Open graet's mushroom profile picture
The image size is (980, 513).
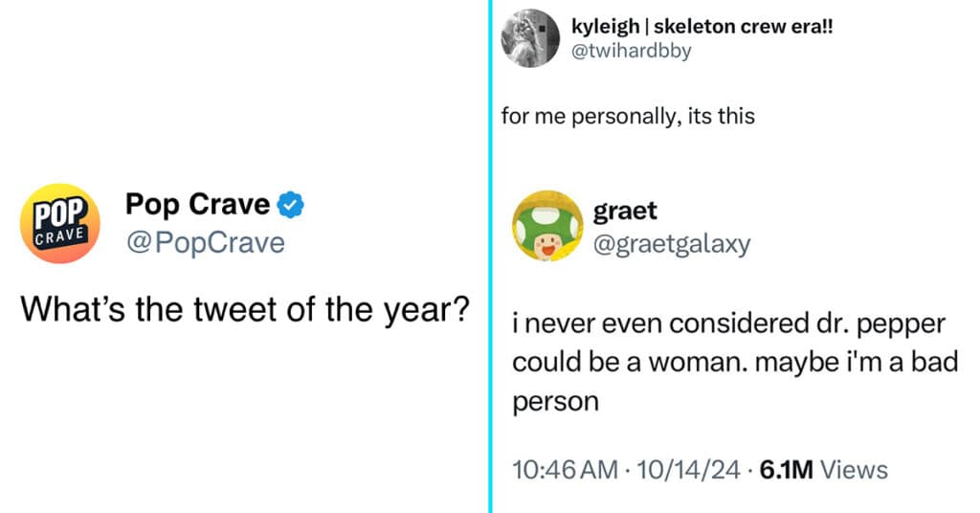547,226
